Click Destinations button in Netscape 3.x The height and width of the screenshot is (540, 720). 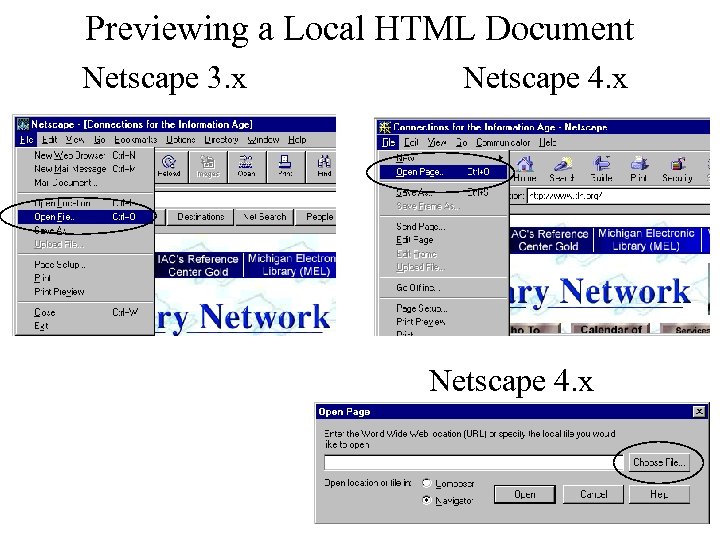click(200, 217)
